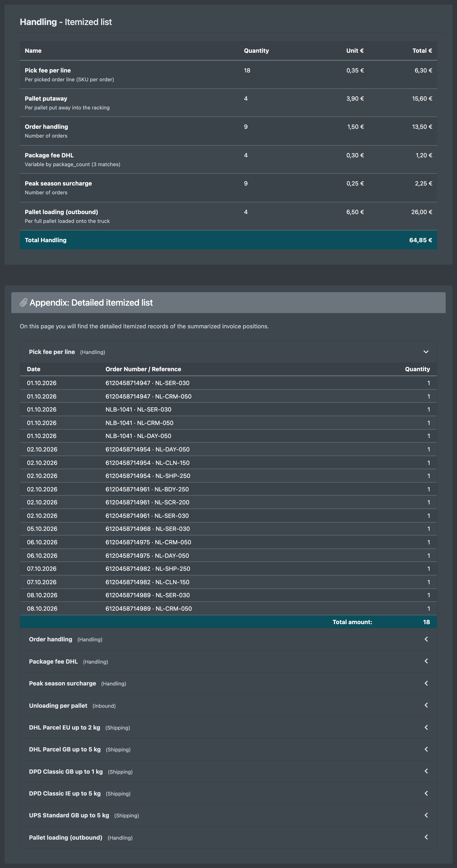Expand DPD Classic IE up to 5 kg chevron

point(426,794)
